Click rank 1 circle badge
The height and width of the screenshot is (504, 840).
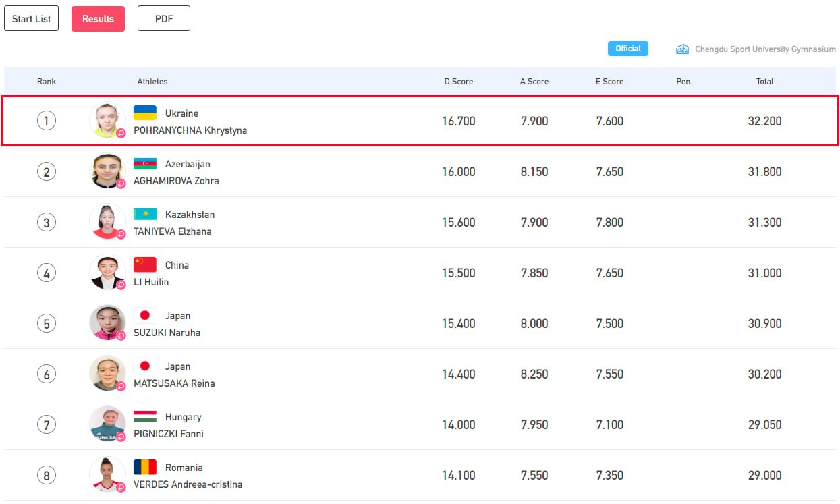point(46,121)
